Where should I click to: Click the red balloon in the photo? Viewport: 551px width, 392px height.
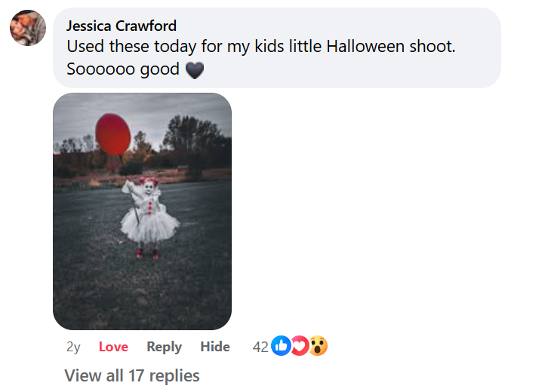tap(112, 134)
